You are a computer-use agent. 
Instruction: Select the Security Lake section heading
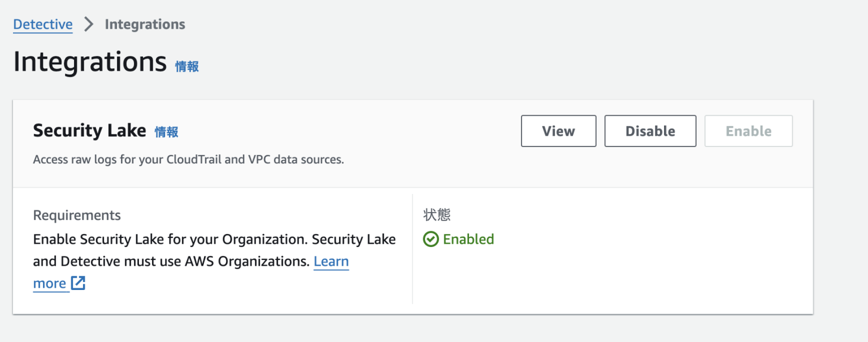pyautogui.click(x=89, y=131)
